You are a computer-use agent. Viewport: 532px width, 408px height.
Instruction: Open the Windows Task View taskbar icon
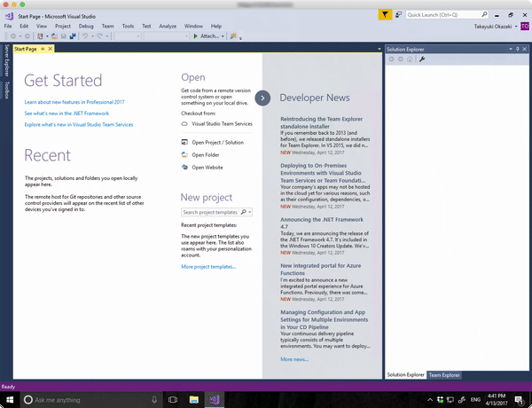[173, 400]
